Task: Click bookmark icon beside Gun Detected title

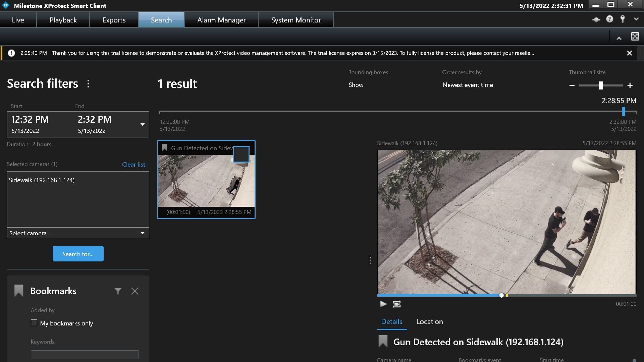Action: point(383,342)
